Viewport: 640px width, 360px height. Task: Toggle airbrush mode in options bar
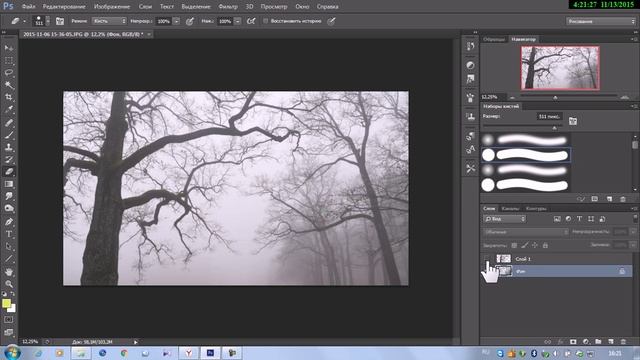251,21
